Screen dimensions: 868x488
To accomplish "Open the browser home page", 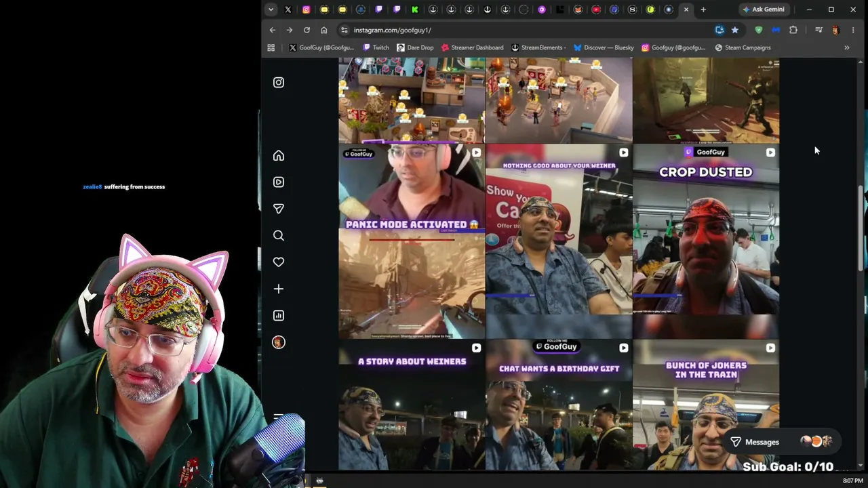I will 324,30.
